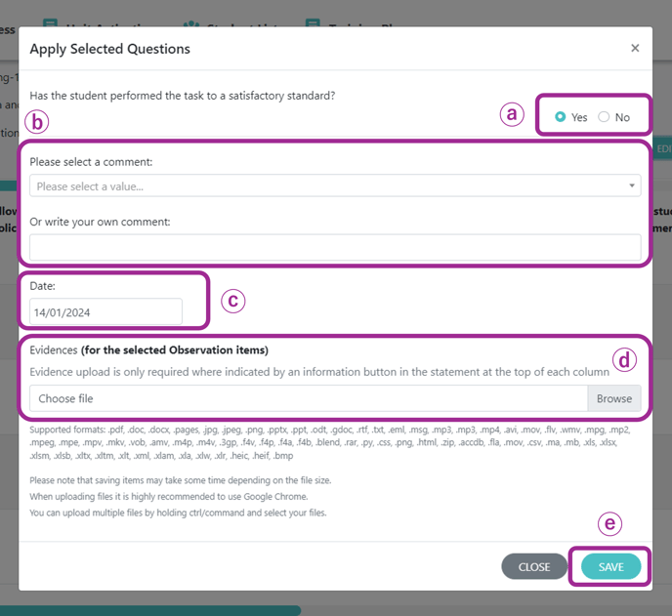Click the Choose file input area

point(309,398)
